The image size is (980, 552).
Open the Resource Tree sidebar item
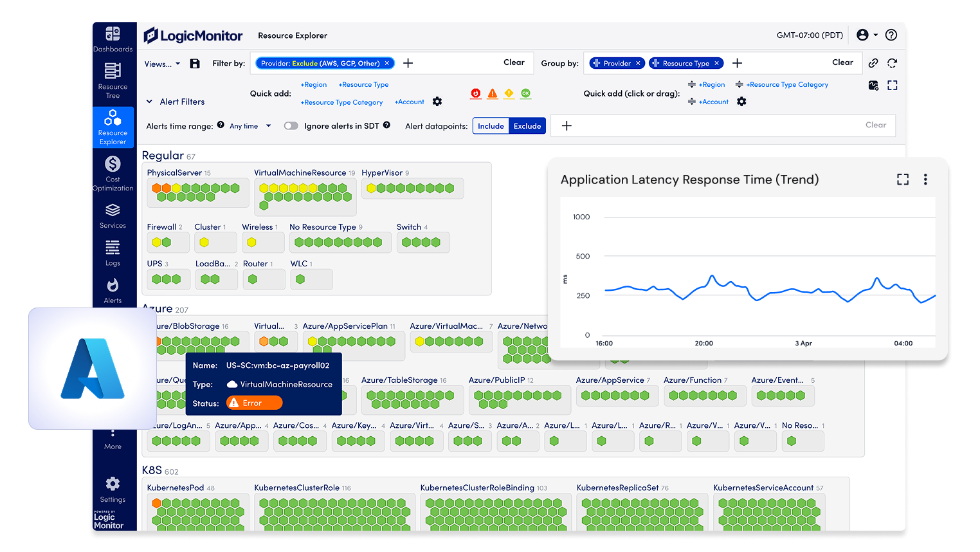[x=113, y=80]
